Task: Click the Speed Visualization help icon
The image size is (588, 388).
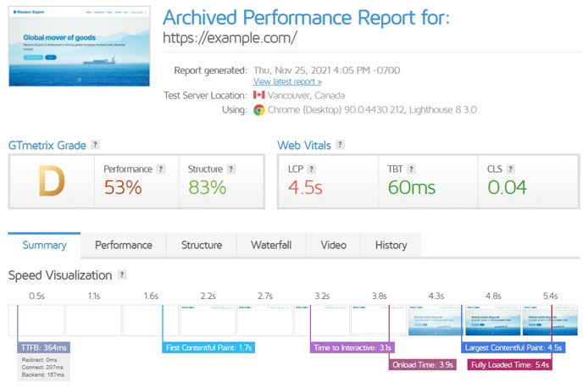Action: tap(123, 275)
